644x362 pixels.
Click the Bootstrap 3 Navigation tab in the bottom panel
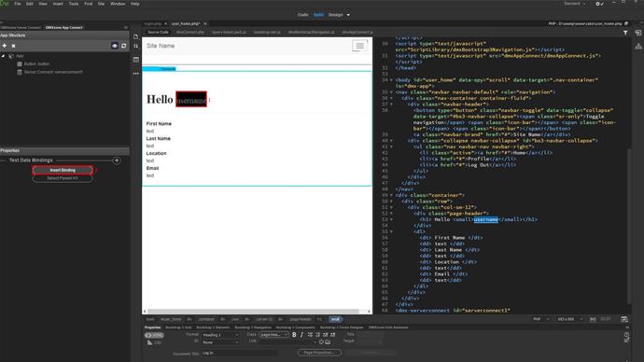click(253, 327)
